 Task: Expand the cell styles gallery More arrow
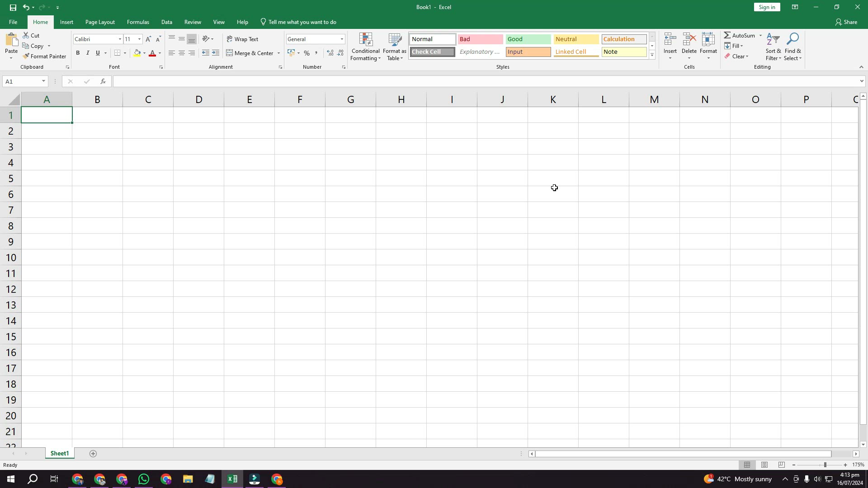[x=652, y=55]
